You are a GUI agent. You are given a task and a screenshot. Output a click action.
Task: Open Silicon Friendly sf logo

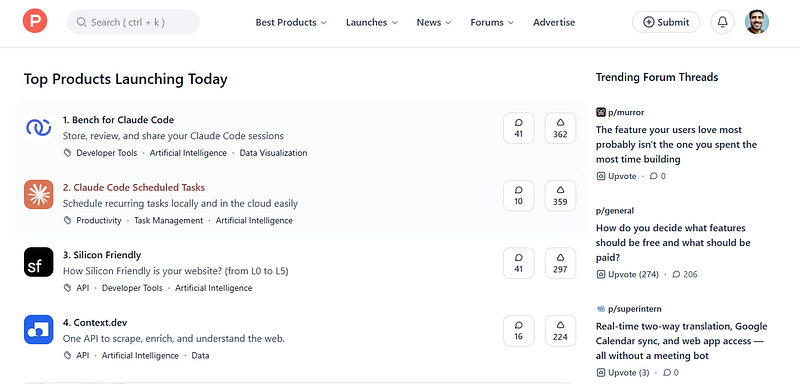click(x=39, y=262)
